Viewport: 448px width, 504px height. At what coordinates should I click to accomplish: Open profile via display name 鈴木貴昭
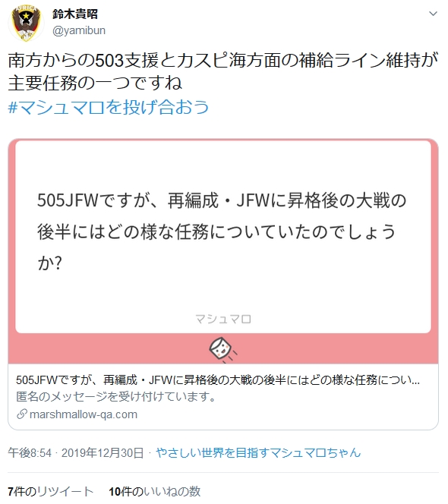coord(75,14)
